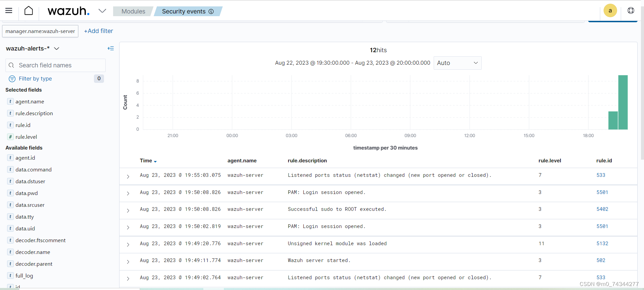The height and width of the screenshot is (290, 644).
Task: Sort by the Time column header
Action: pyautogui.click(x=148, y=161)
